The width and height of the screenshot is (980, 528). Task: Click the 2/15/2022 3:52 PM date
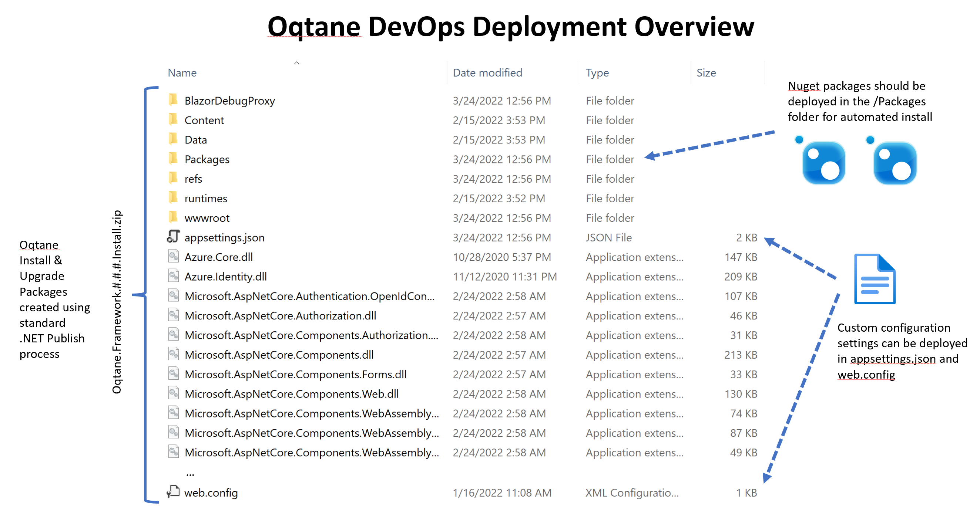499,199
